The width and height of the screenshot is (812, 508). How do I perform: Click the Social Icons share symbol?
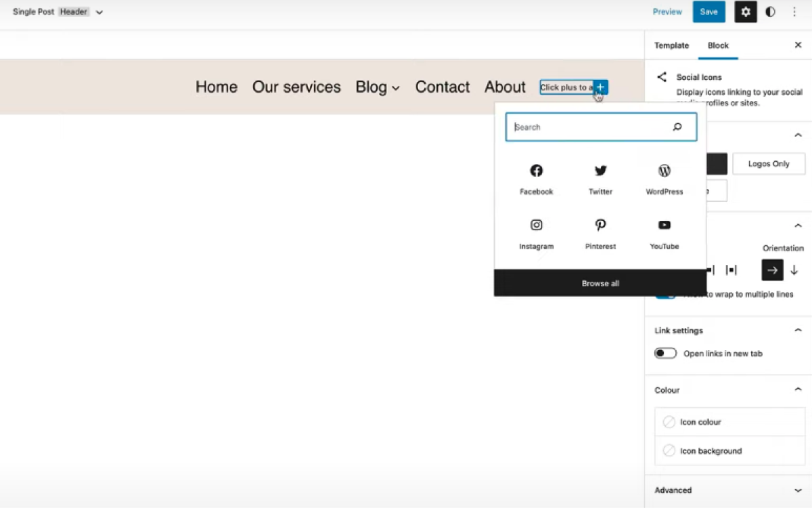point(662,77)
